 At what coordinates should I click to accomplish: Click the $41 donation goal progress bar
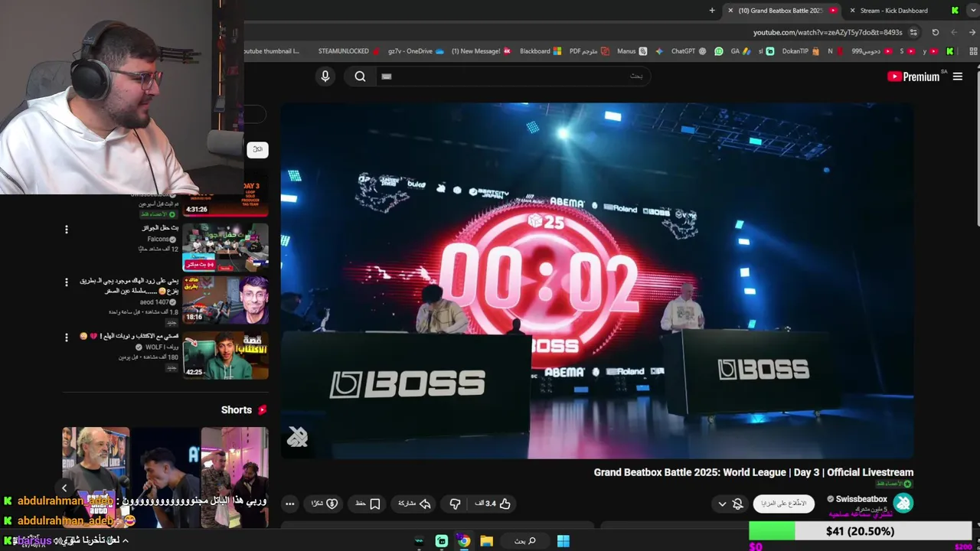[860, 531]
